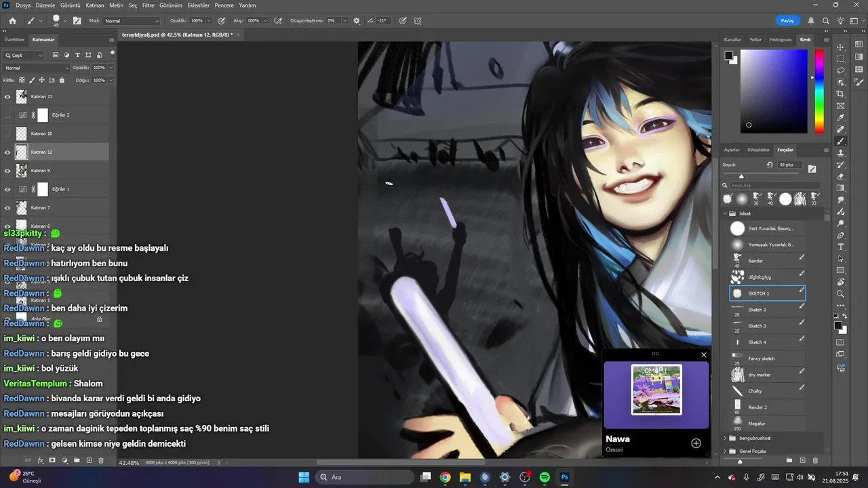
Task: Select the Horizontal Type tool
Action: pyautogui.click(x=841, y=247)
